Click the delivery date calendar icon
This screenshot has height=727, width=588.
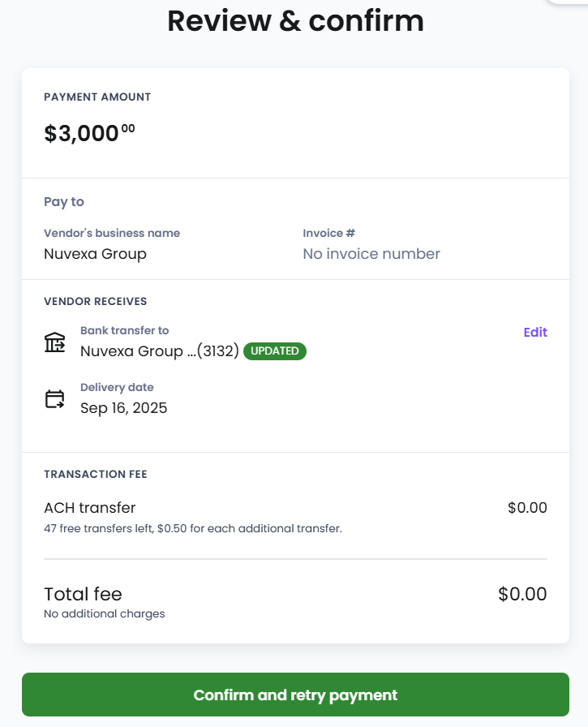pos(54,399)
